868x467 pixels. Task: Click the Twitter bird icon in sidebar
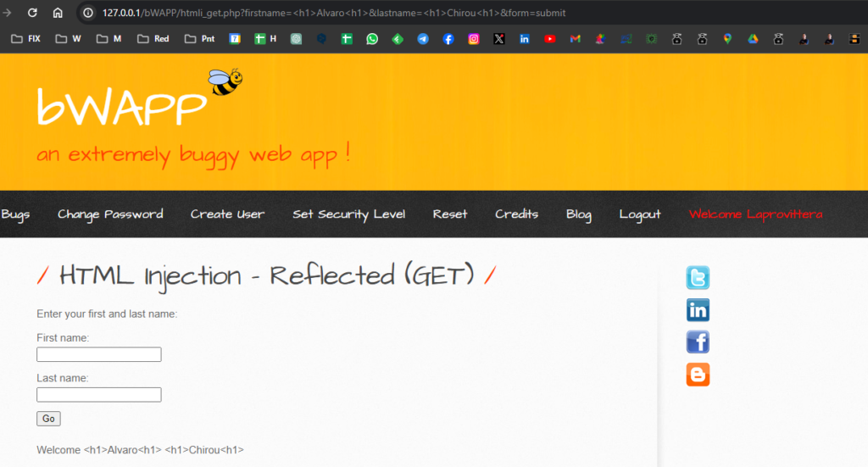698,277
